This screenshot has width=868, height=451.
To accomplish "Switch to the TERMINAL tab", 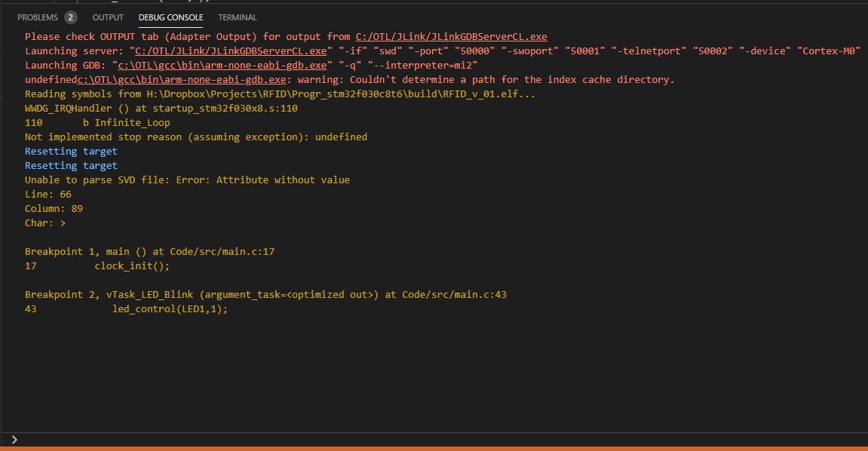I will point(238,17).
